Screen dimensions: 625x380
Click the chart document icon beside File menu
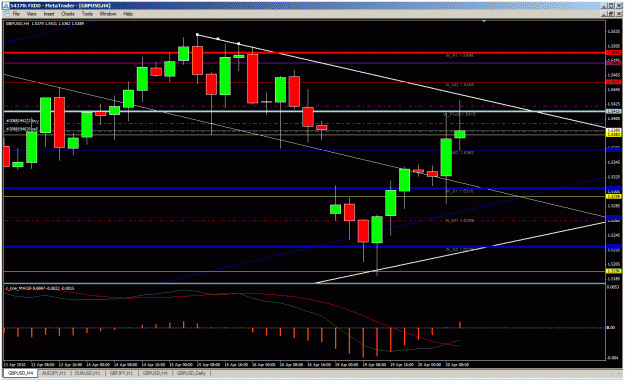click(6, 14)
